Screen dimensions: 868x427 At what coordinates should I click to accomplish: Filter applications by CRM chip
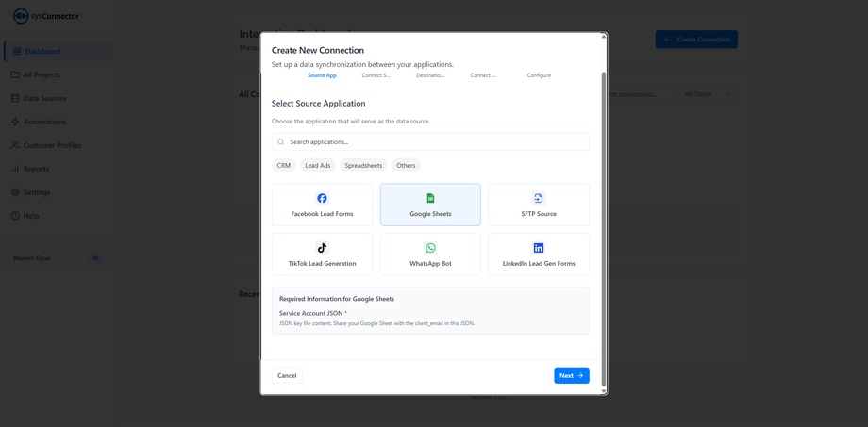[284, 165]
